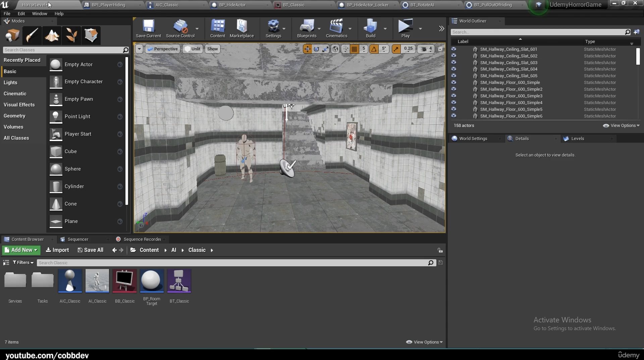Screen dimensions: 644x360
Task: Open the Add New dropdown
Action: (21, 250)
